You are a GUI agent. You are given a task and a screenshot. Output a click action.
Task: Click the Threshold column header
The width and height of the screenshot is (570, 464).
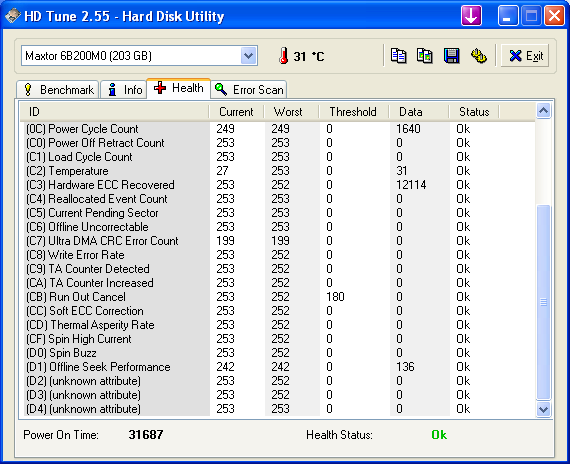coord(354,112)
